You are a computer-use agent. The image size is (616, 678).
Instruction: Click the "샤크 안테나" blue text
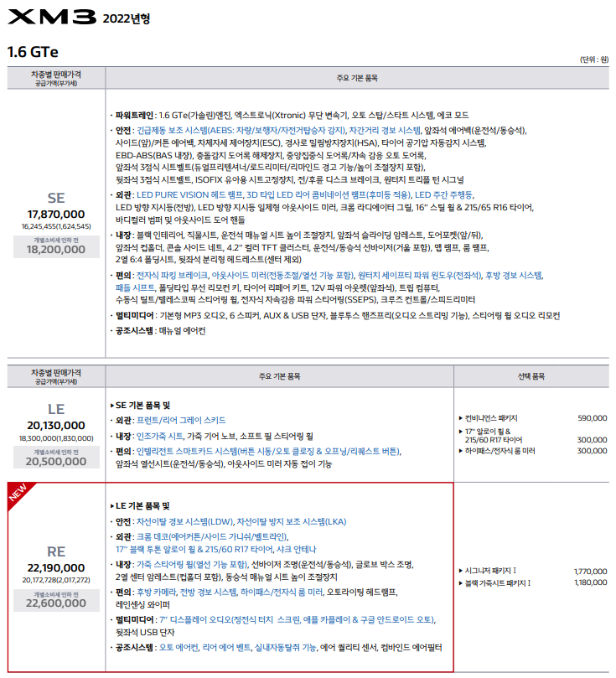click(296, 549)
